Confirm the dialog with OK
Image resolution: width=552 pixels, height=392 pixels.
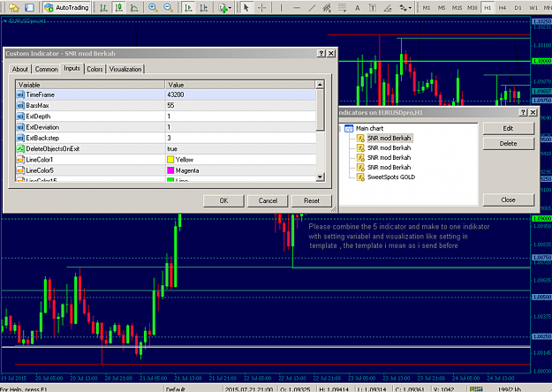(223, 201)
